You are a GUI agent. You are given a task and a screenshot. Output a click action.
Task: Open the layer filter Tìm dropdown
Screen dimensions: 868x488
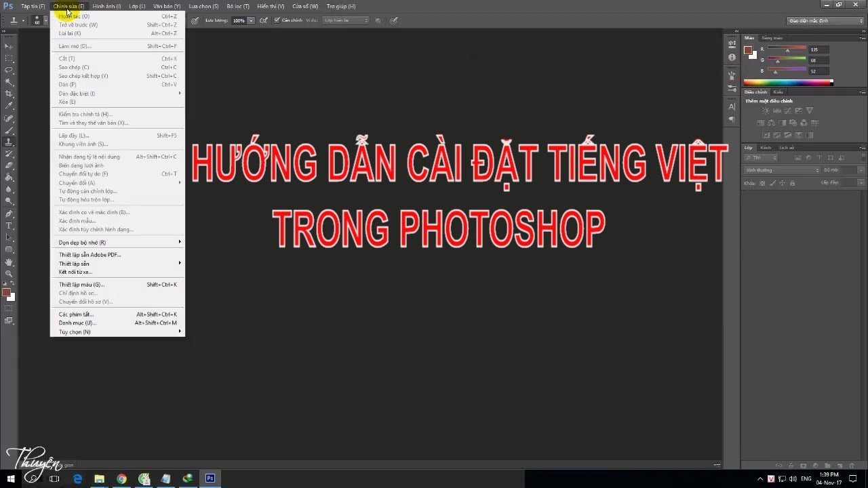761,158
